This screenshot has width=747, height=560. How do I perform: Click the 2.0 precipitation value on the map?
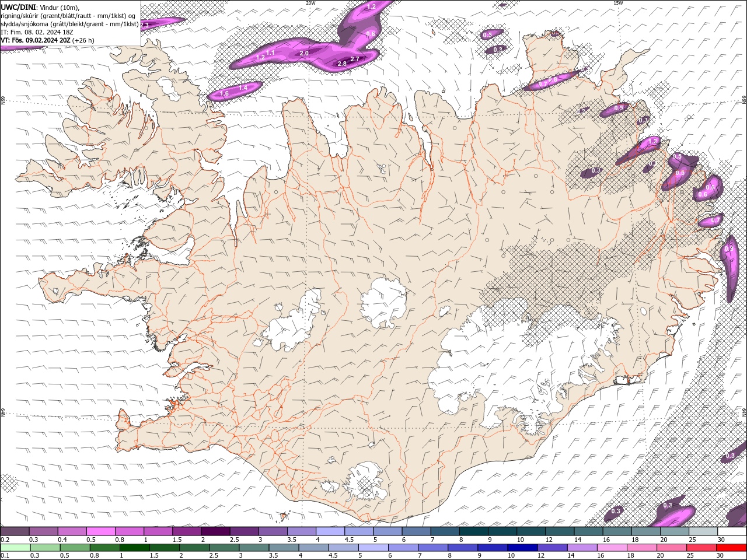pyautogui.click(x=304, y=53)
